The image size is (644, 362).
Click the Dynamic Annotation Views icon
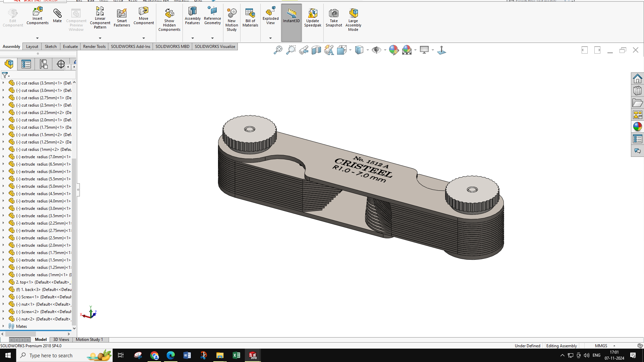pyautogui.click(x=329, y=50)
